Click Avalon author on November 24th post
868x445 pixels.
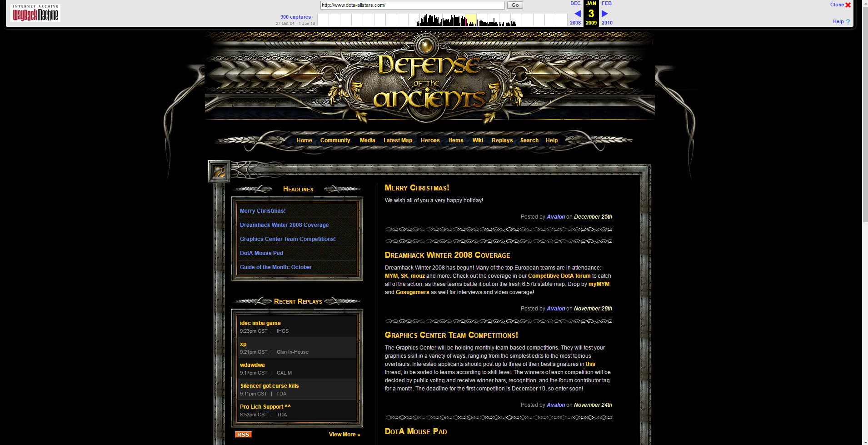[556, 405]
